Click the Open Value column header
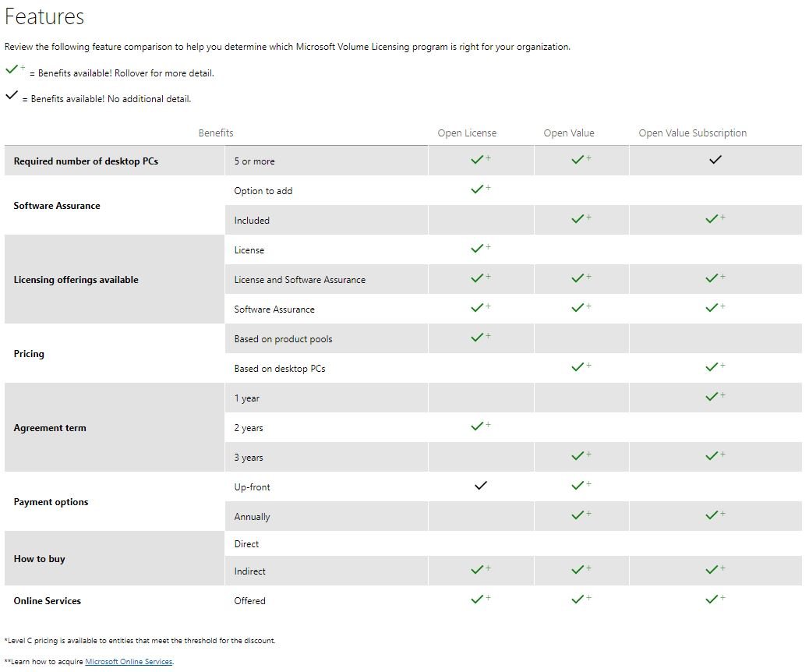Image resolution: width=809 pixels, height=672 pixels. (569, 133)
